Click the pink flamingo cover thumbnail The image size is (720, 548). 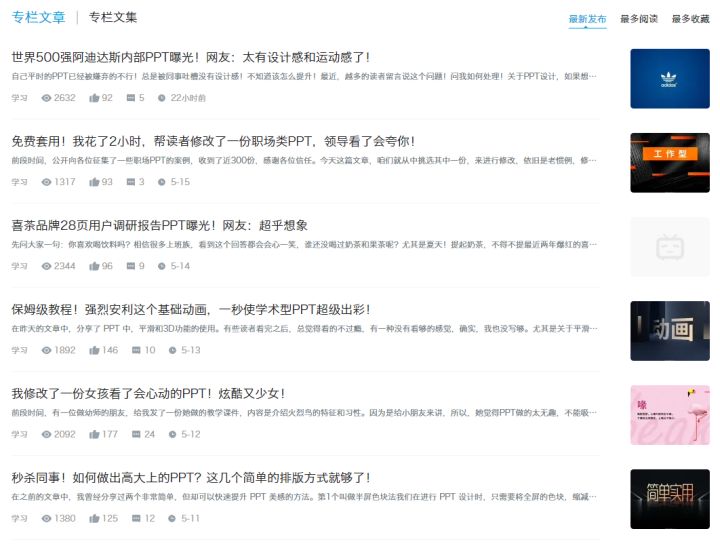[x=670, y=415]
